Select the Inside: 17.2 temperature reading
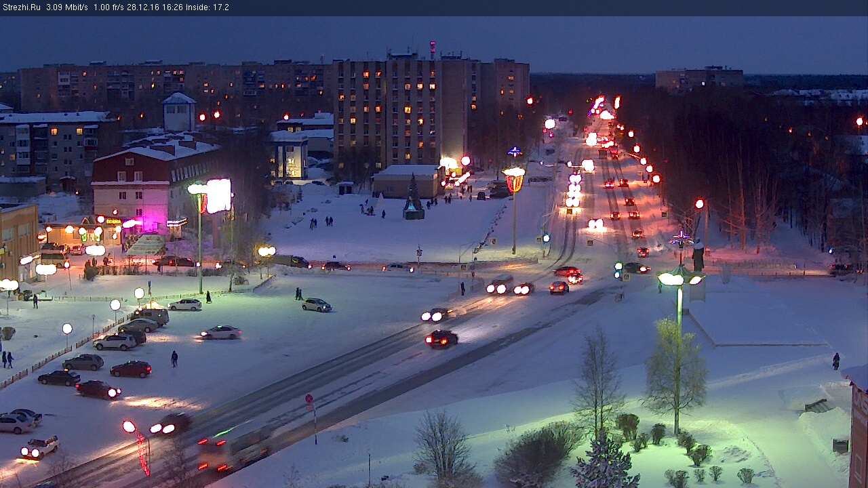 coord(206,7)
